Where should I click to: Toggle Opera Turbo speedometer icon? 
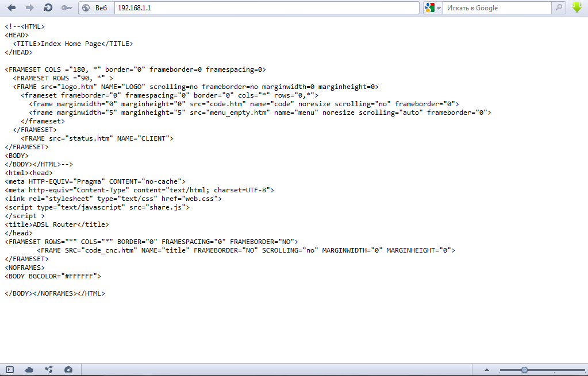pos(68,370)
